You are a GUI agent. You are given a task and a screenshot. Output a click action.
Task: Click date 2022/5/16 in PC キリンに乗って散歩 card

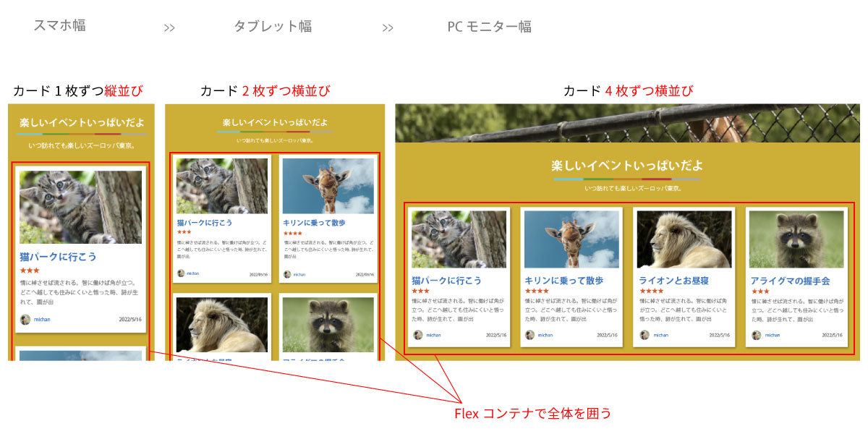pyautogui.click(x=608, y=336)
